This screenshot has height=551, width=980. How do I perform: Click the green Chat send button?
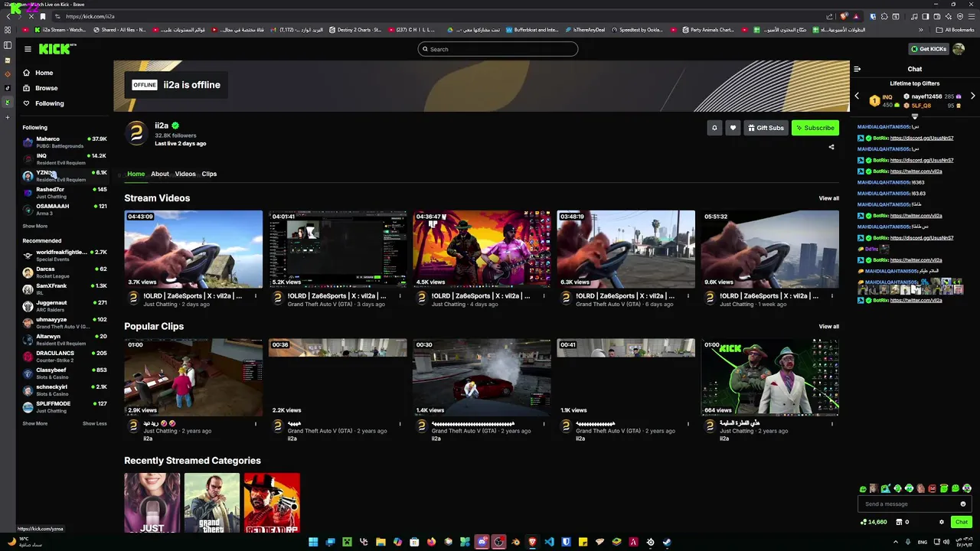coord(962,522)
